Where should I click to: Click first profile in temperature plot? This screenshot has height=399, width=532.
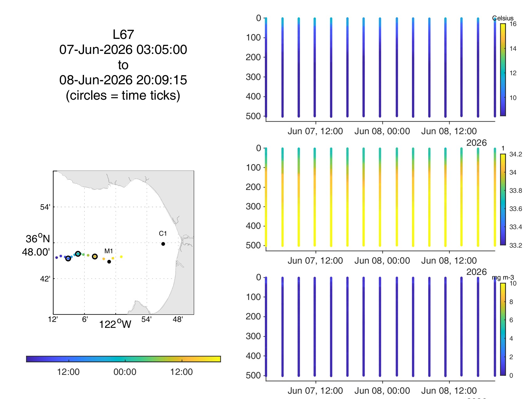pyautogui.click(x=266, y=67)
